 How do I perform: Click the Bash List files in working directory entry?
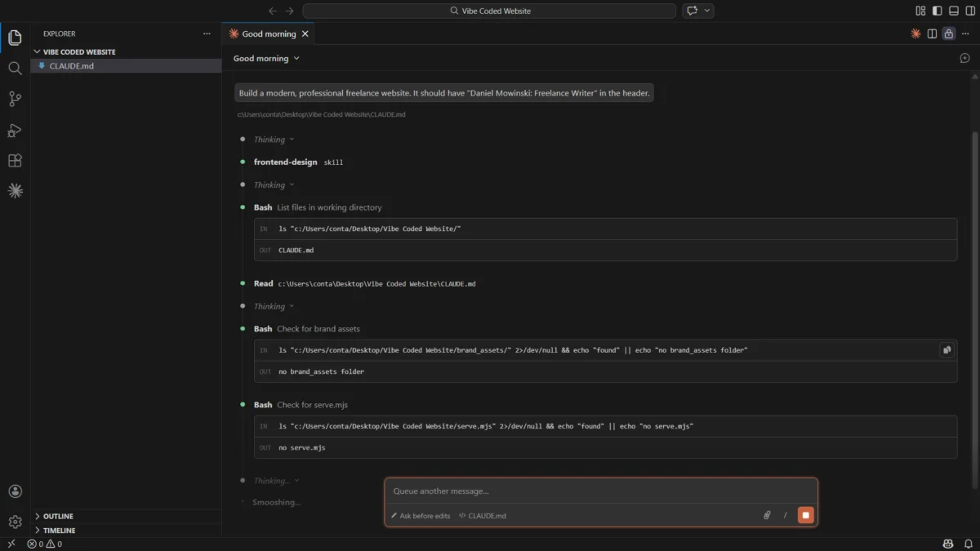pos(318,207)
